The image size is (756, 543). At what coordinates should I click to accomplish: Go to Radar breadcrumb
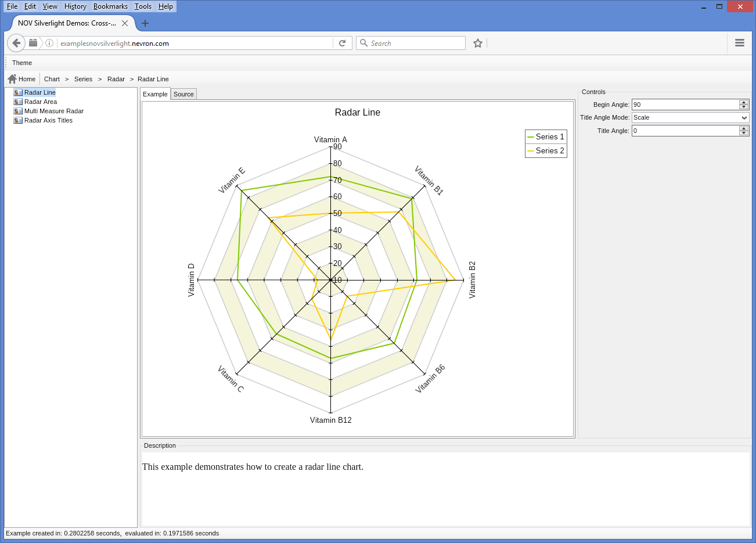point(116,79)
